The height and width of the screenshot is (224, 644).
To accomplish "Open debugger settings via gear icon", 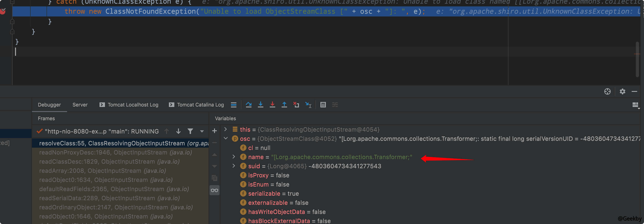I will (623, 91).
